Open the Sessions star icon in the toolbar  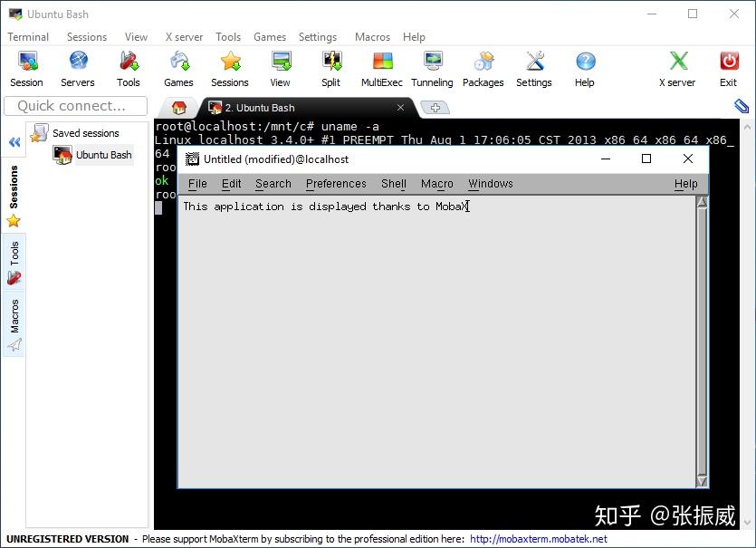[230, 69]
